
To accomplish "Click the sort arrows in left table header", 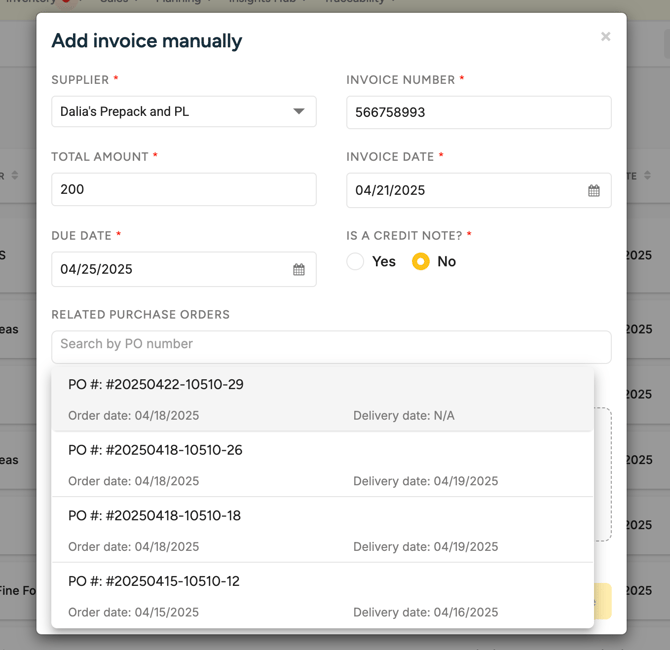I will 15,176.
